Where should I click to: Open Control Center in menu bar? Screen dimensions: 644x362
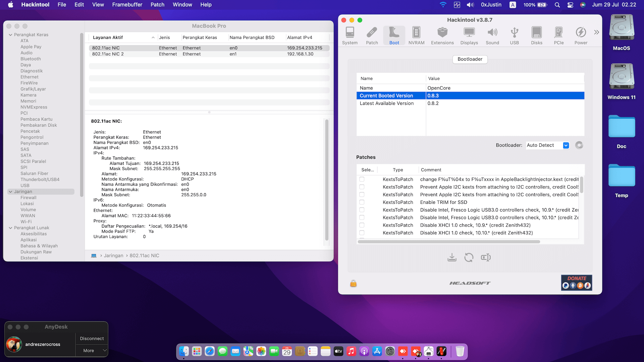pos(570,5)
